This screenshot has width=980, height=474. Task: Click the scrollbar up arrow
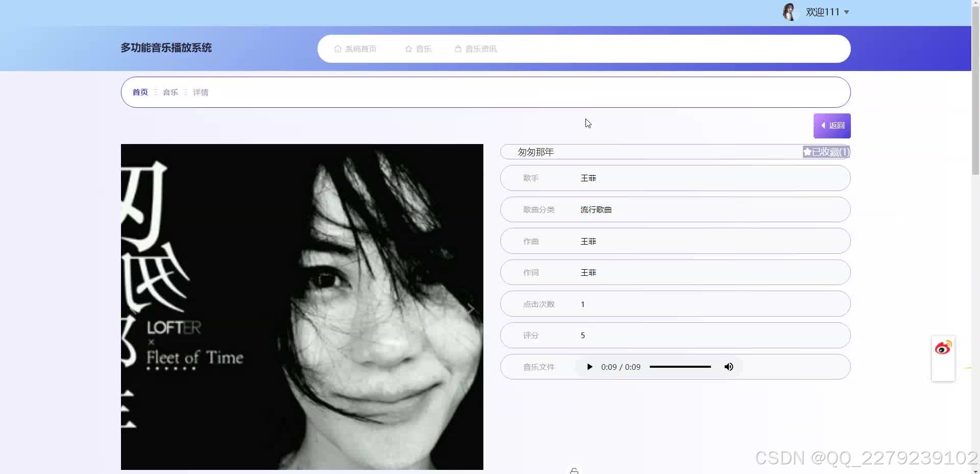click(975, 4)
